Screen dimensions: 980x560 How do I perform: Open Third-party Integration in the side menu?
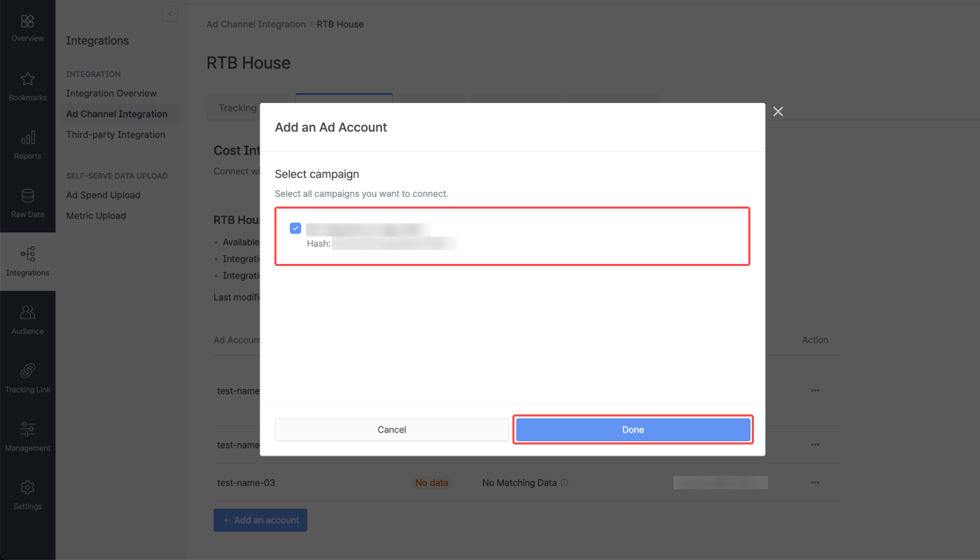coord(115,134)
